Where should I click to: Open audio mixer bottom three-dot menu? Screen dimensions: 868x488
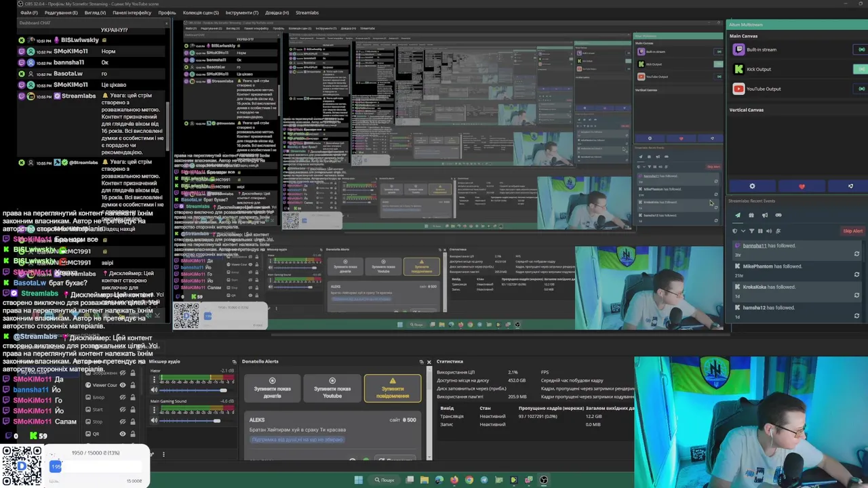(163, 454)
